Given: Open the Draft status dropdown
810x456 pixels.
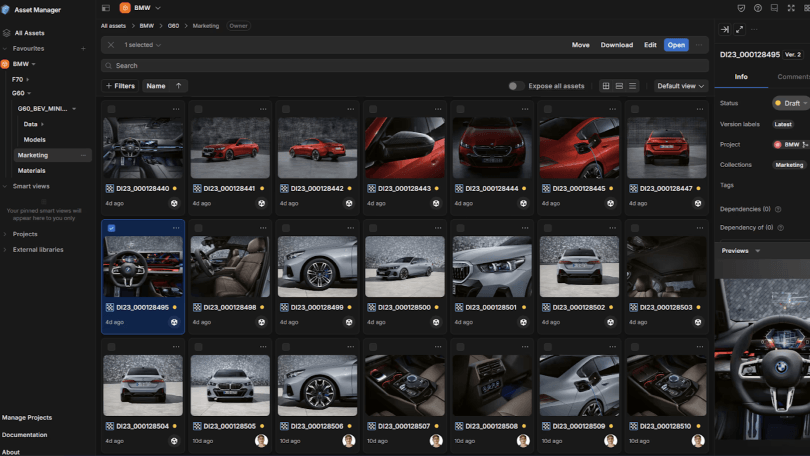Looking at the screenshot, I should point(791,103).
